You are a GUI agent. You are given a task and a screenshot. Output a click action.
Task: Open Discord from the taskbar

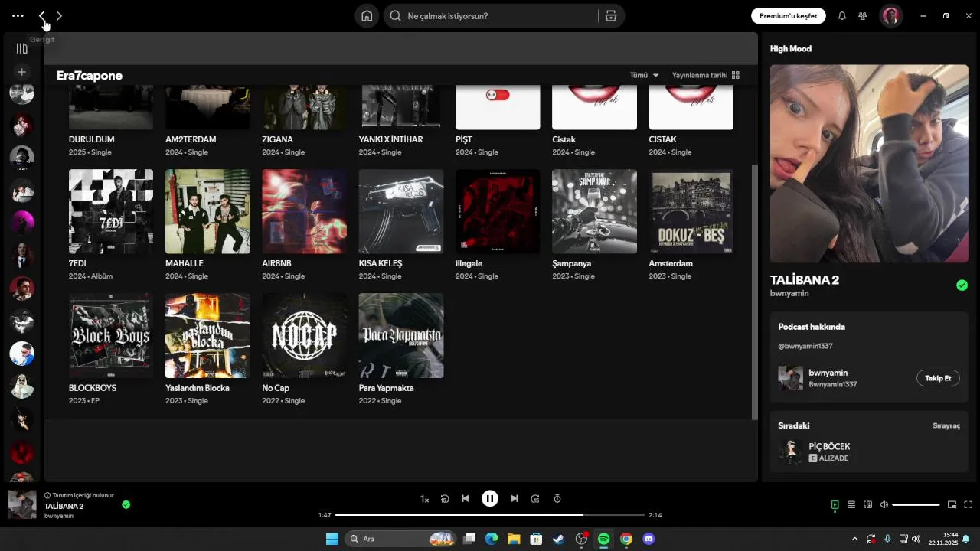(649, 539)
